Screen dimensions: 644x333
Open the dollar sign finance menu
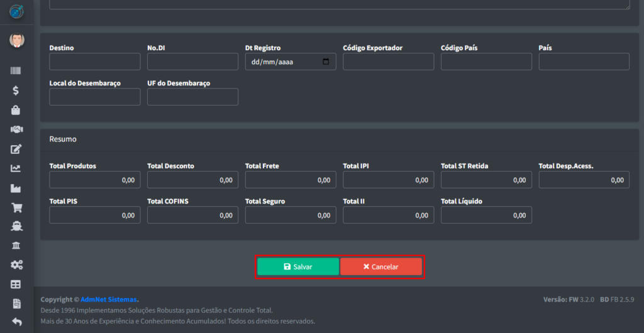point(16,90)
